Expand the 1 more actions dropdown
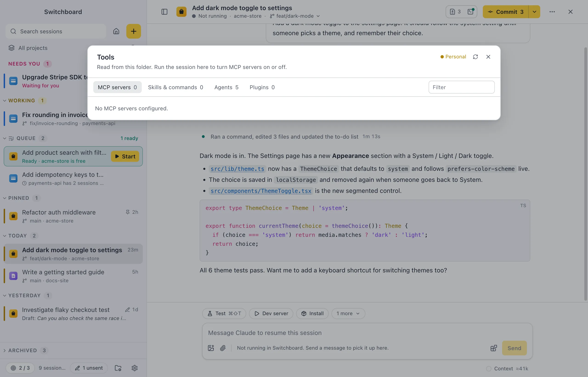The image size is (588, 377). (x=348, y=313)
